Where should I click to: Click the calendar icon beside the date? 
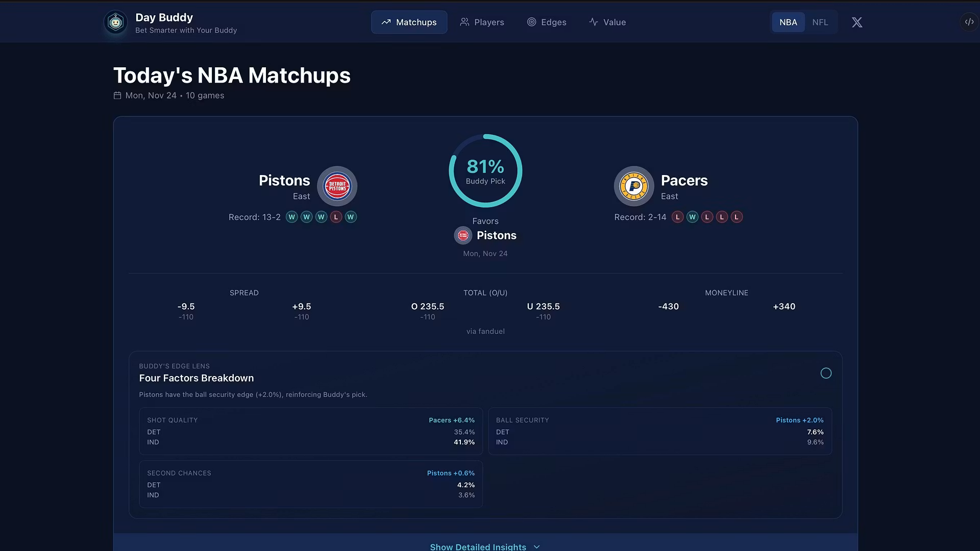[117, 95]
